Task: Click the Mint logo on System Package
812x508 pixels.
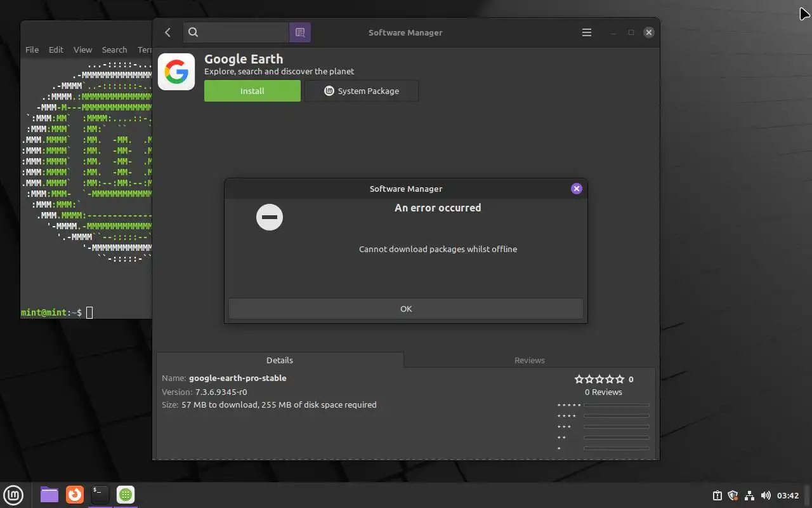Action: click(329, 91)
